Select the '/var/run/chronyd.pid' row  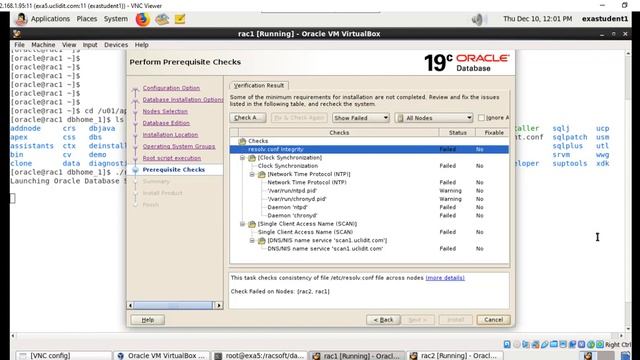(369, 199)
